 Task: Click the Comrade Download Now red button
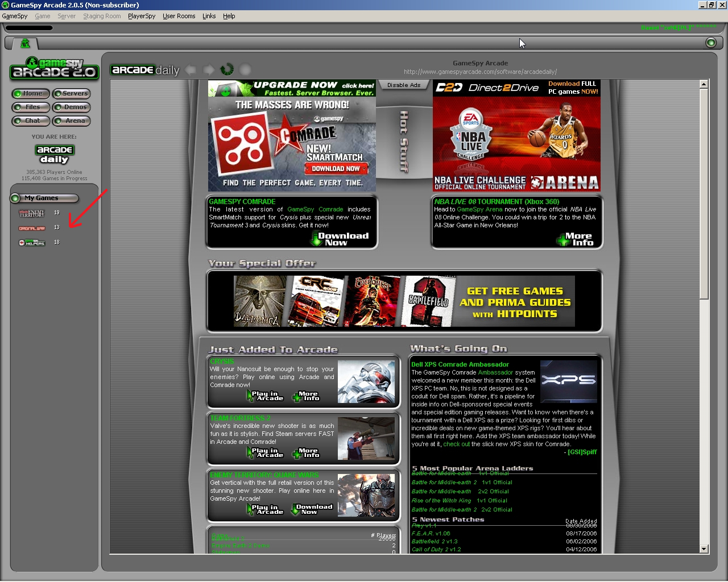[x=336, y=169]
